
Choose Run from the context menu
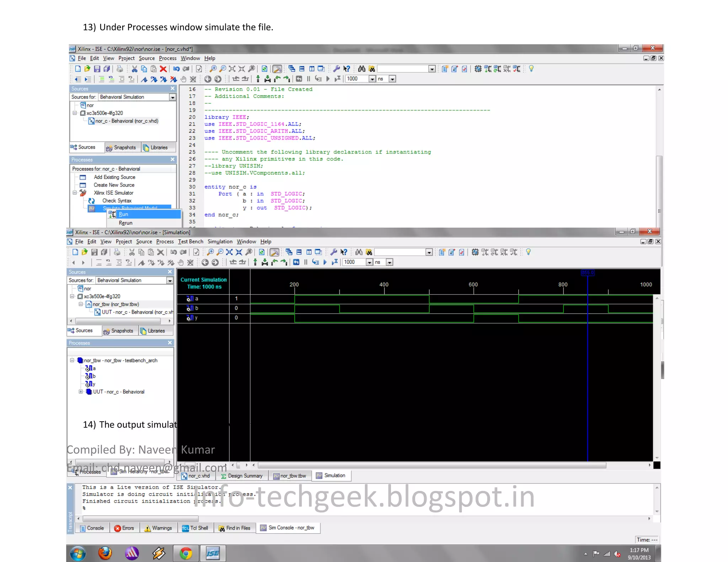(123, 214)
